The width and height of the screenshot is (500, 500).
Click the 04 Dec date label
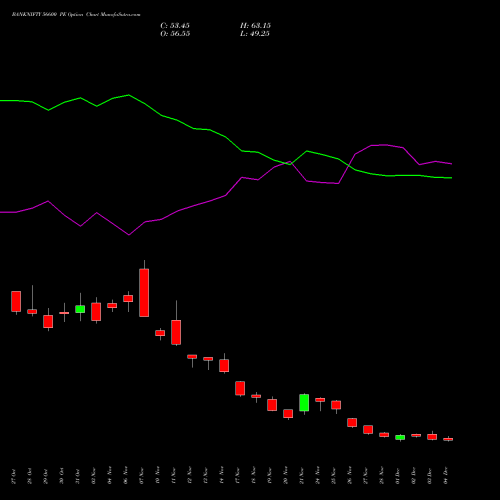446,476
